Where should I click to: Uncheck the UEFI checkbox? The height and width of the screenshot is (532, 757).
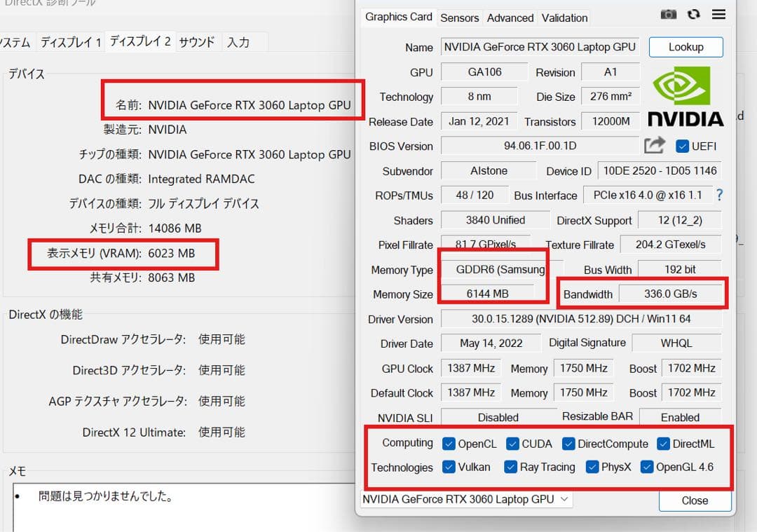[x=683, y=146]
